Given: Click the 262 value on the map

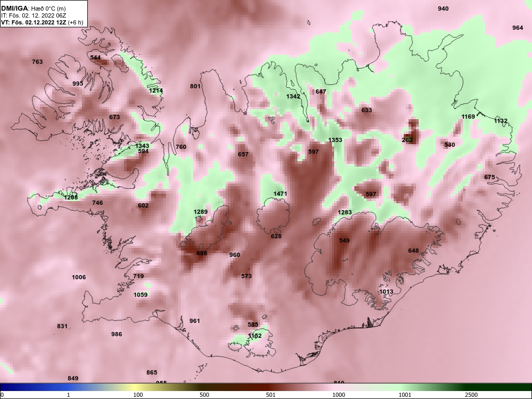Looking at the screenshot, I should coord(407,140).
